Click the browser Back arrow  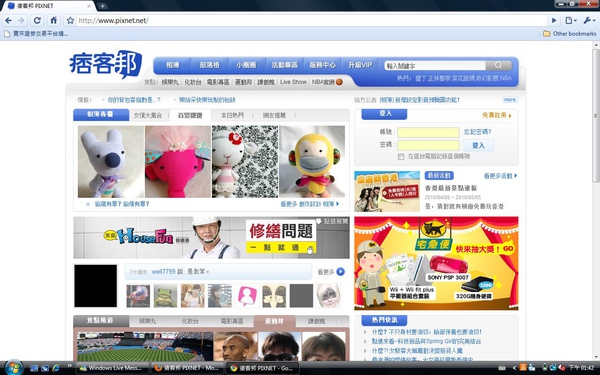(8, 20)
